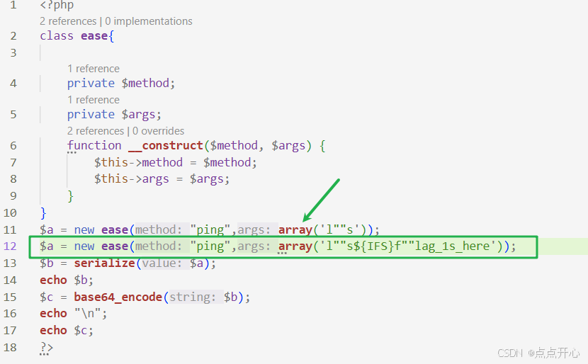The width and height of the screenshot is (588, 364).
Task: Click the echo "\n"; statement
Action: (x=74, y=314)
